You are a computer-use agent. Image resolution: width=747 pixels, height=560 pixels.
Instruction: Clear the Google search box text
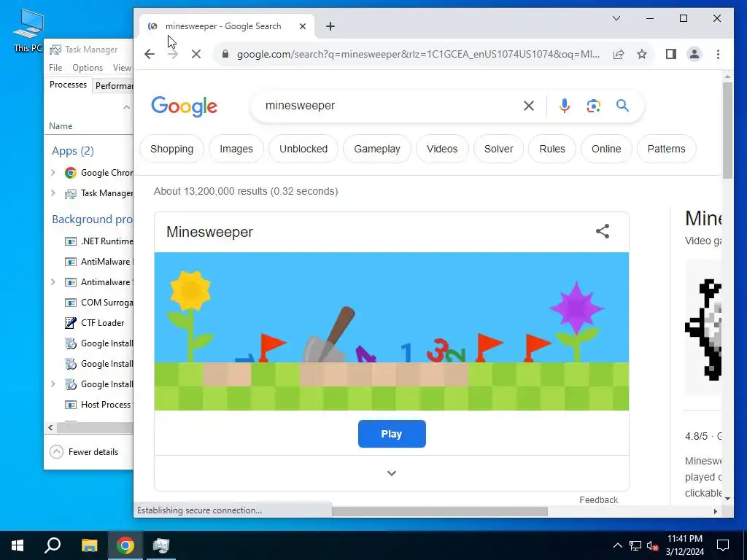tap(528, 106)
